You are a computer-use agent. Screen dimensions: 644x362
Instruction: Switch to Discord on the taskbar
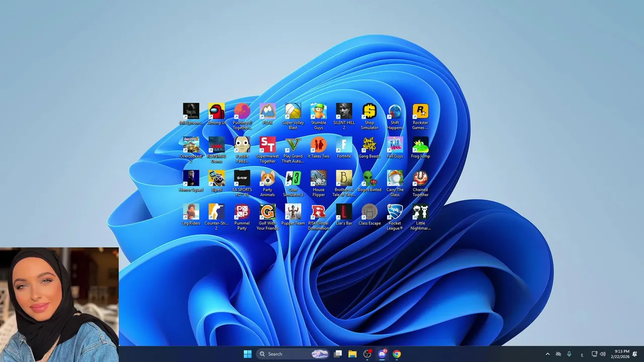[382, 354]
